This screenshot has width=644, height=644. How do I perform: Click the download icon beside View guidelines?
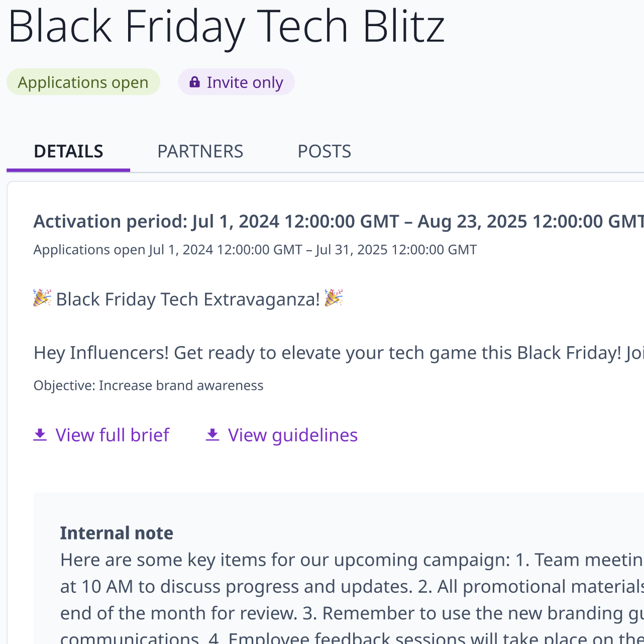[212, 435]
